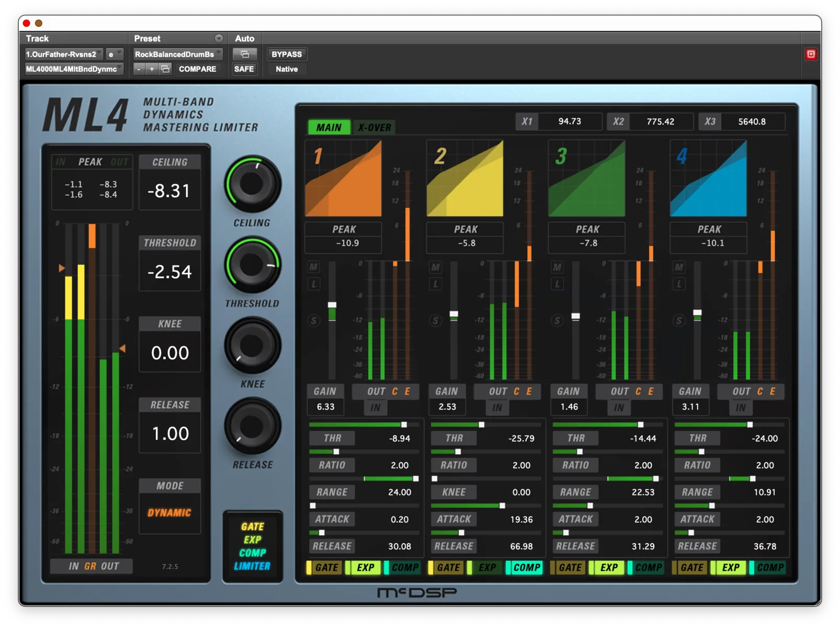Click the automation enable icon under Auto

244,54
